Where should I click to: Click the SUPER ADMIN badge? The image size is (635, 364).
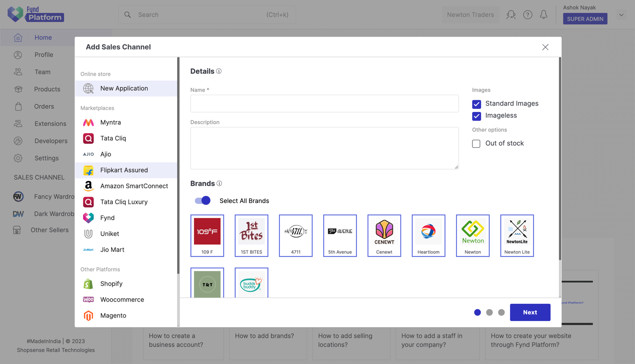tap(585, 19)
